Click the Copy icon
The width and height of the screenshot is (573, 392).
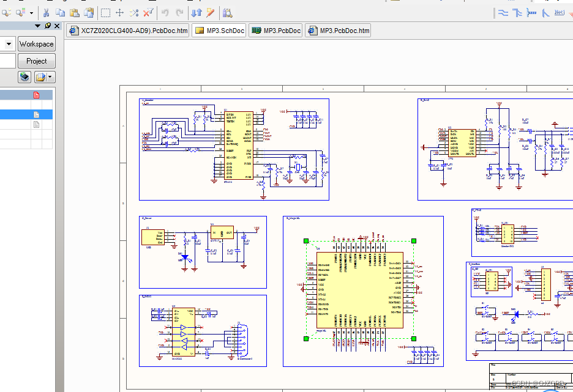click(x=61, y=12)
